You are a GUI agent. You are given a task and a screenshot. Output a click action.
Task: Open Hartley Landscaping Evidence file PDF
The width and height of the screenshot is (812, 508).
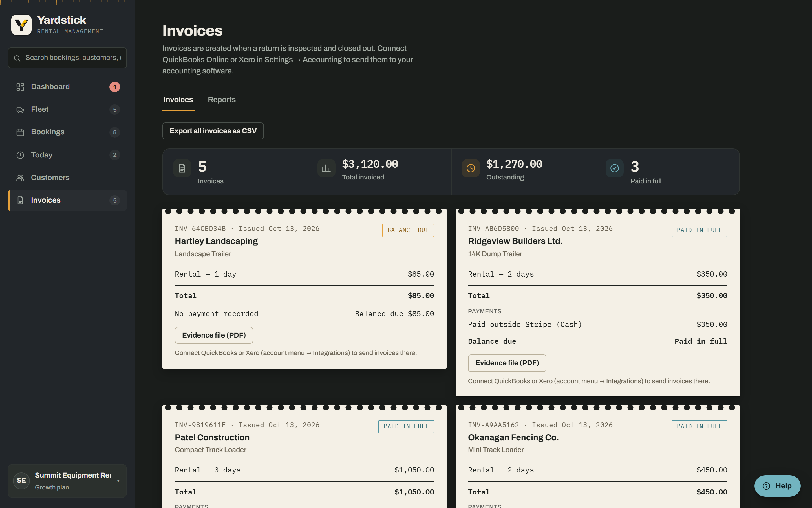coord(214,335)
